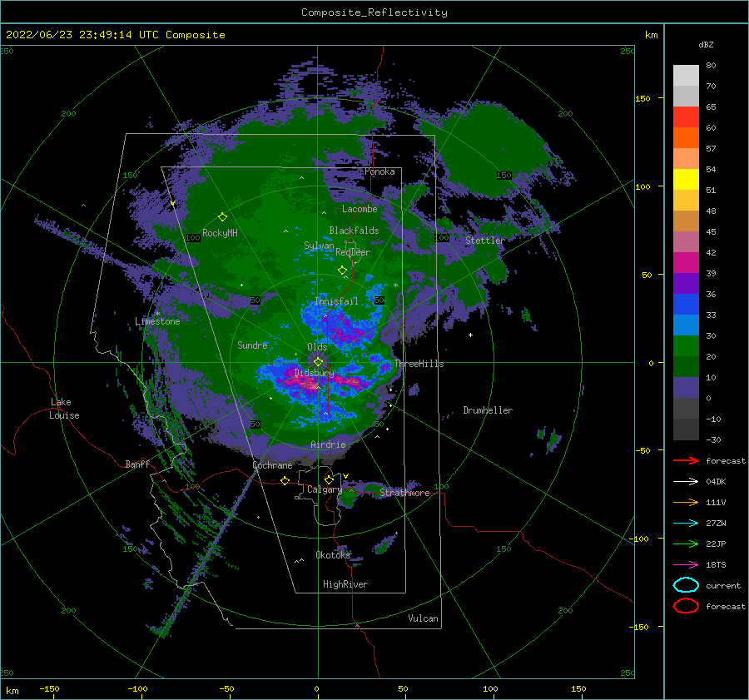Click the Didsbury town label
The width and height of the screenshot is (749, 700).
[315, 373]
